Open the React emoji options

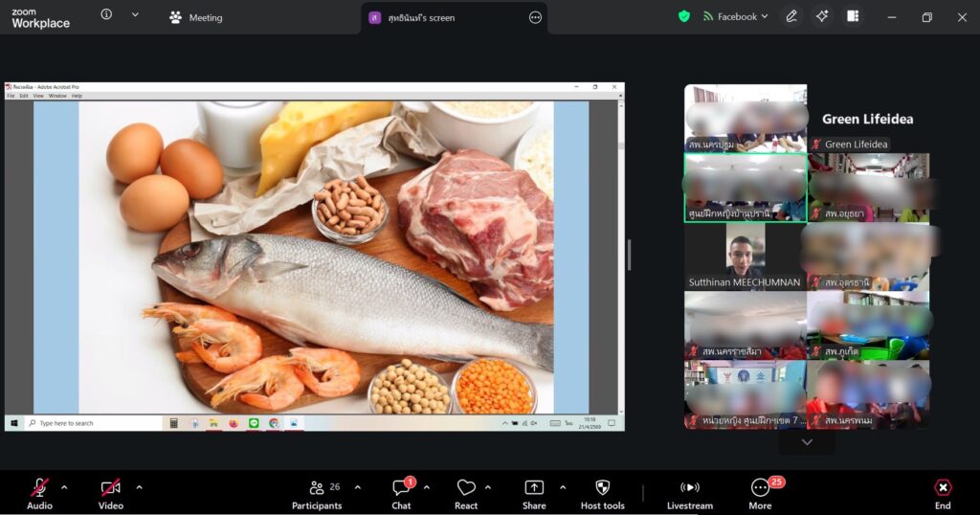[466, 494]
